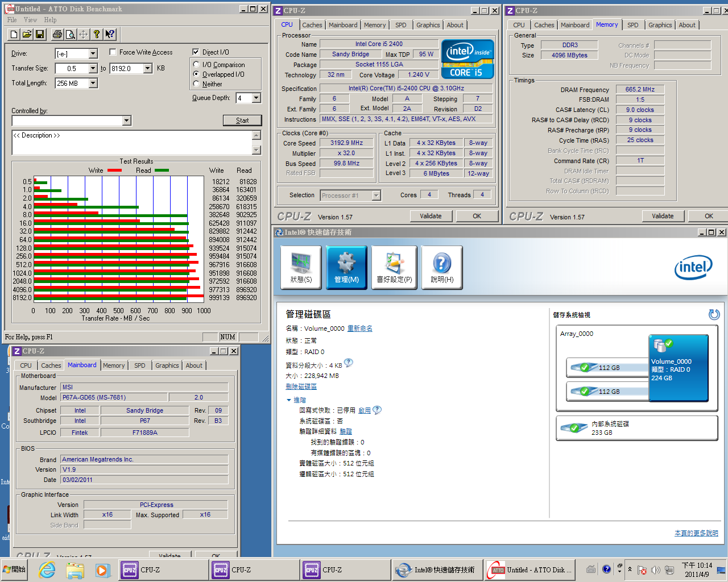Uncheck the Direct I/O checkbox
728x582 pixels.
196,52
